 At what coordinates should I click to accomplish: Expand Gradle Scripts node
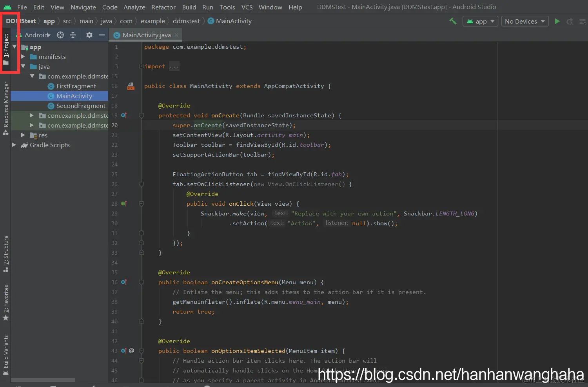pos(14,145)
